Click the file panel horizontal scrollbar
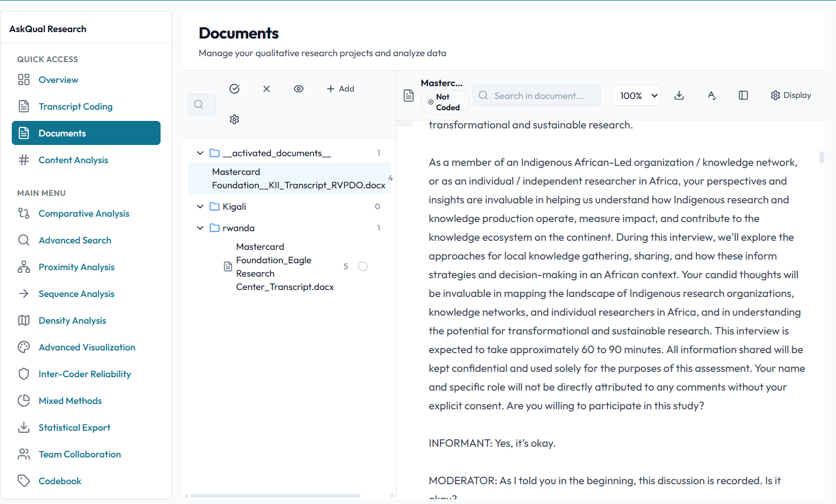This screenshot has height=504, width=836. [x=276, y=496]
